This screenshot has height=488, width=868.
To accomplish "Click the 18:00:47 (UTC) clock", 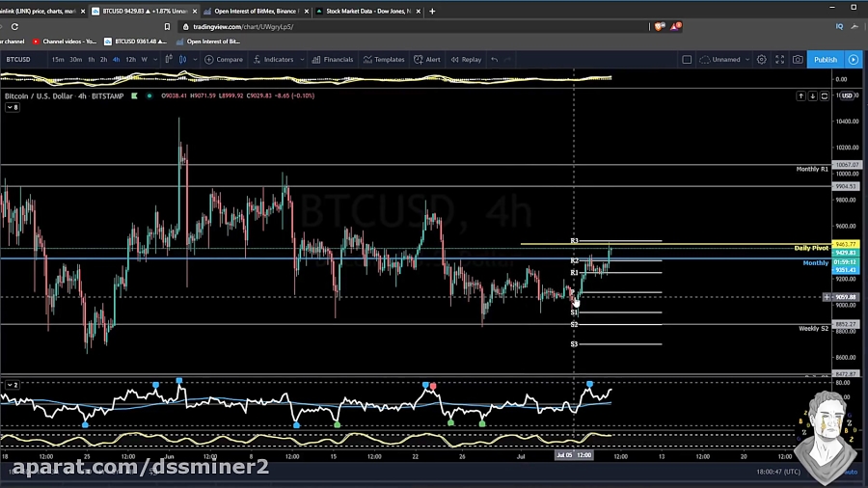I will pyautogui.click(x=778, y=472).
